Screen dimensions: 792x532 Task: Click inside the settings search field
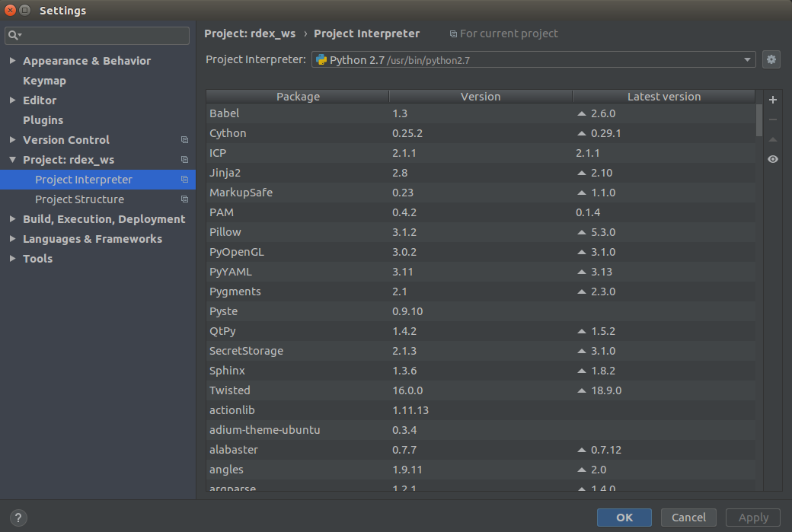(x=97, y=35)
